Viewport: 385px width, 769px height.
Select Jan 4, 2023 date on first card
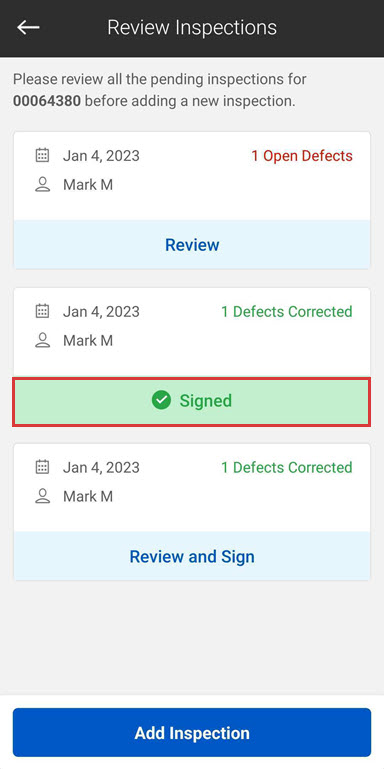pyautogui.click(x=101, y=156)
